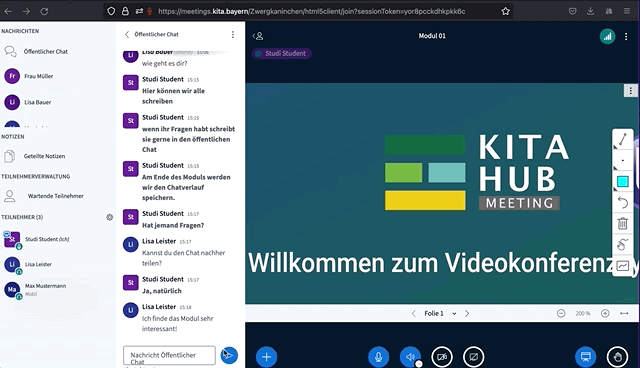Open chat options three-dot menu
640x368 pixels.
(233, 35)
